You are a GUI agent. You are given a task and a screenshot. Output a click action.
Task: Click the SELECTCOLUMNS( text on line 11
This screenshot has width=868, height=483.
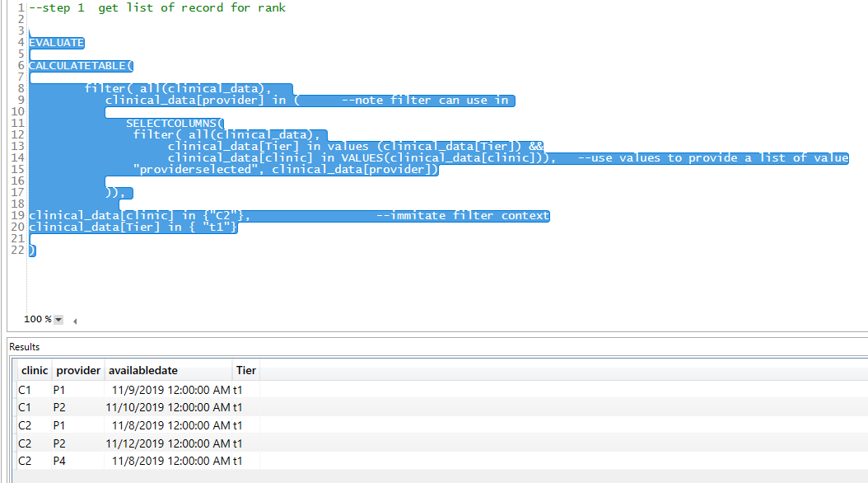pyautogui.click(x=175, y=124)
